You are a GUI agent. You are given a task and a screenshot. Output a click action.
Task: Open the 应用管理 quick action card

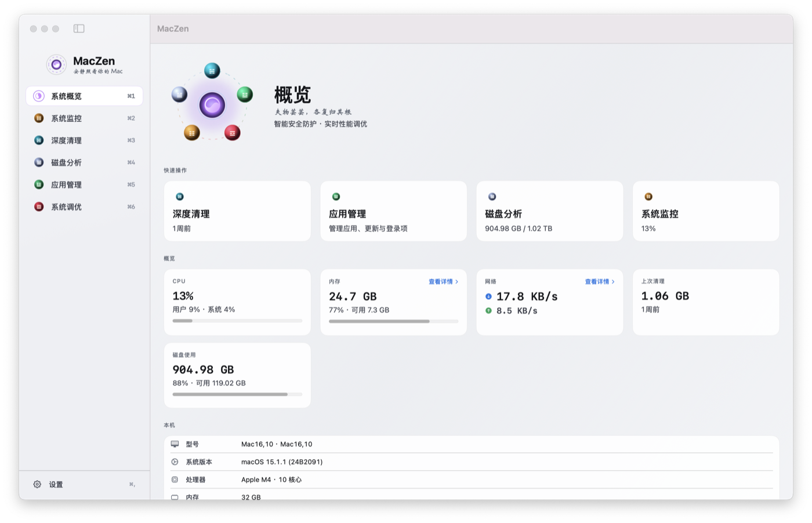click(393, 211)
